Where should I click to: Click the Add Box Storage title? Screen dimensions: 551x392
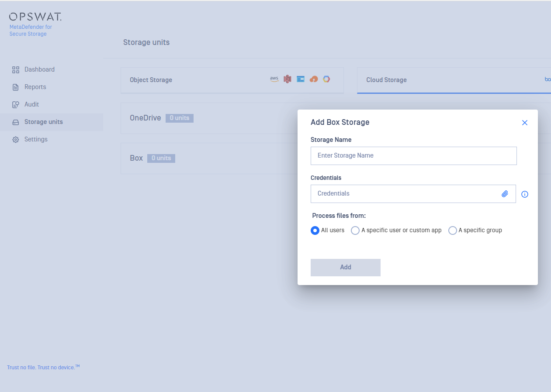pyautogui.click(x=340, y=122)
